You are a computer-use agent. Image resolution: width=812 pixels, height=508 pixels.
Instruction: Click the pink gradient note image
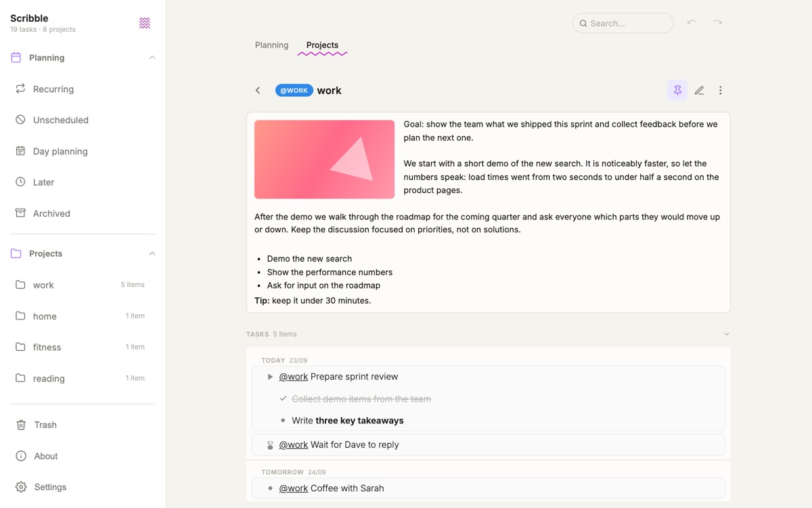(x=324, y=159)
